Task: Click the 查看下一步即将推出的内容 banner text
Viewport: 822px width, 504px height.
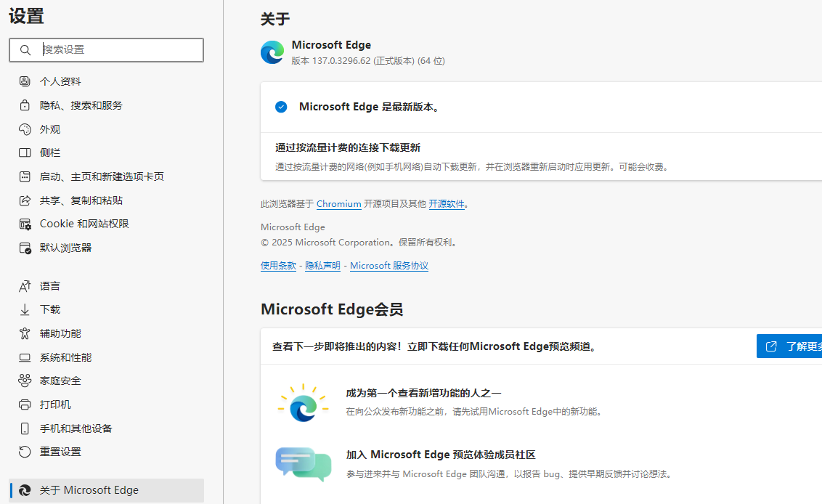Action: point(436,346)
